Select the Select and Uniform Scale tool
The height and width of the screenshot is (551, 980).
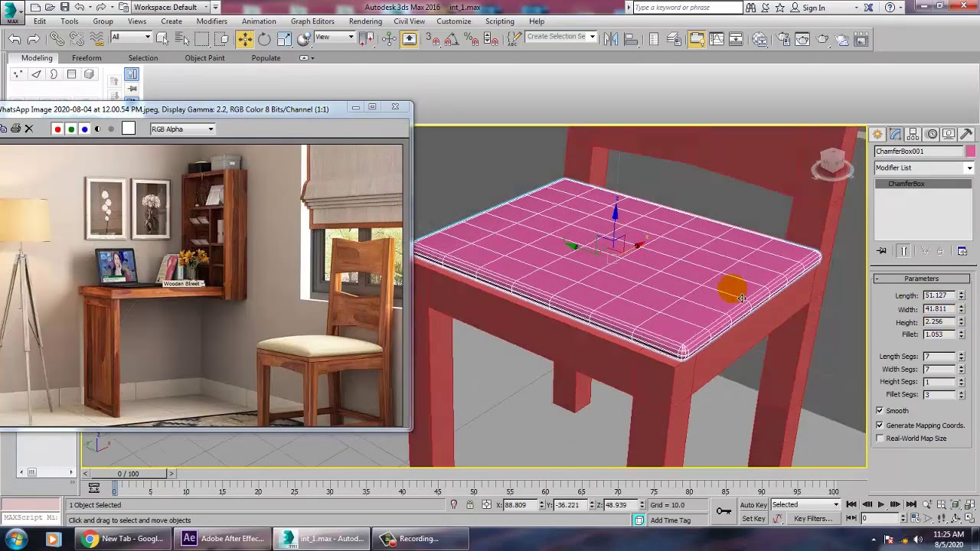tap(284, 39)
